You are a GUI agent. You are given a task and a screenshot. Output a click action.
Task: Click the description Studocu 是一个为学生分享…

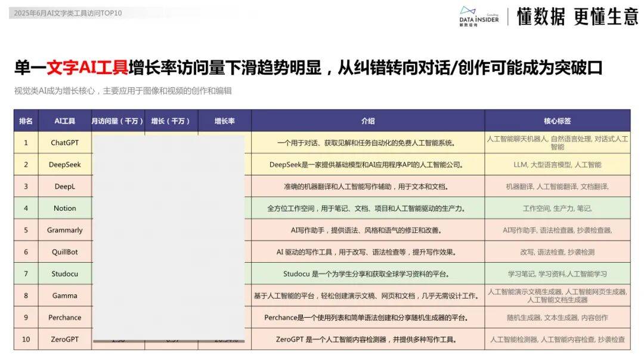pos(366,274)
